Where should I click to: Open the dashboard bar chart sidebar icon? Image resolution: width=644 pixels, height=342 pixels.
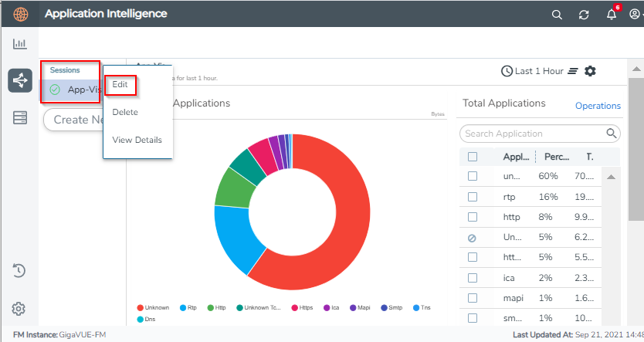point(20,43)
